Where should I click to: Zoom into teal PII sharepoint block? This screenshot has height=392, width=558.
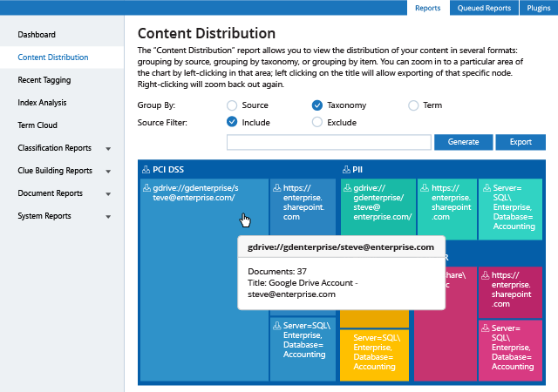click(x=447, y=208)
